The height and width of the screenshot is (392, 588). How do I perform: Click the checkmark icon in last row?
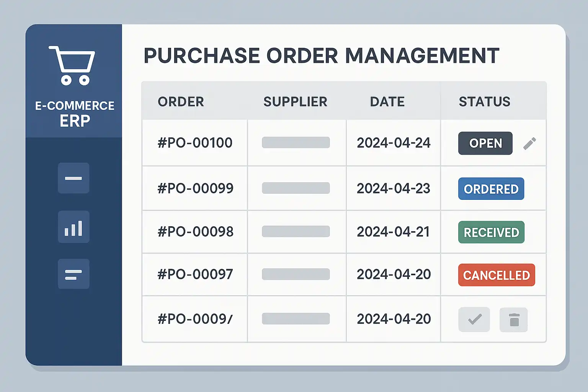point(474,319)
